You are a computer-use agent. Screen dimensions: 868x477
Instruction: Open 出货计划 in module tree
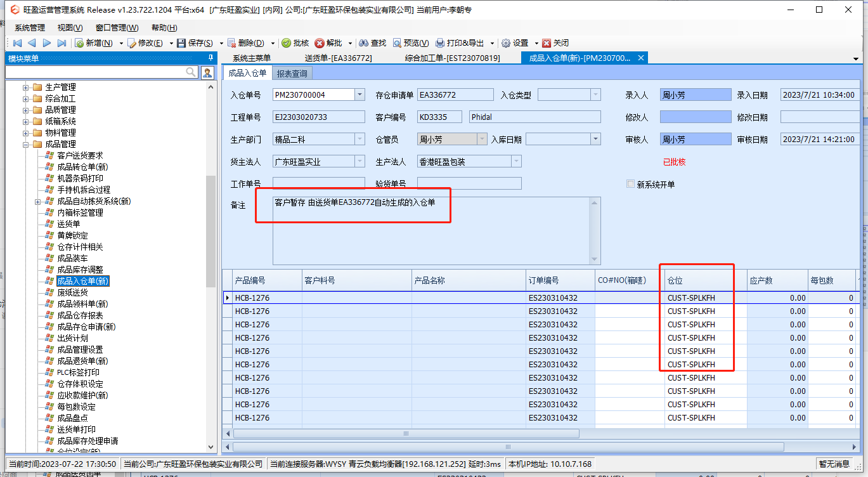point(72,338)
